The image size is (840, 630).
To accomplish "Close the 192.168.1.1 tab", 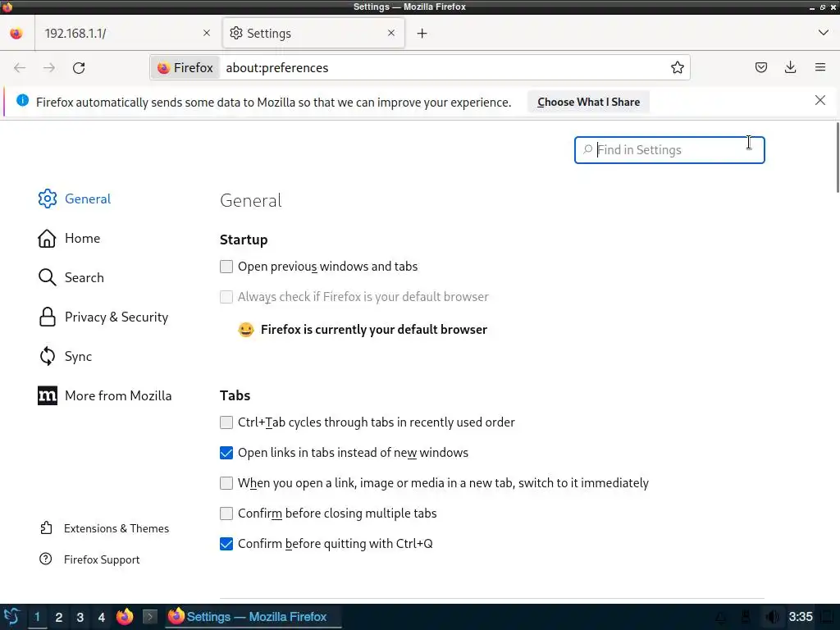I will pyautogui.click(x=207, y=33).
